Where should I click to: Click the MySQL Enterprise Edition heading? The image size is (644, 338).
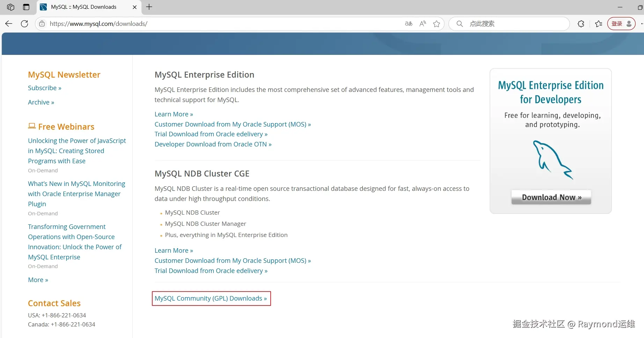(x=204, y=75)
